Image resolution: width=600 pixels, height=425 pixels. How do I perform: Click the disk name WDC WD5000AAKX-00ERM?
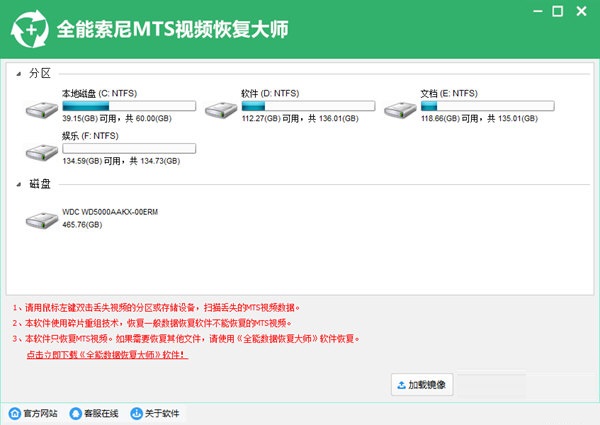(x=110, y=212)
